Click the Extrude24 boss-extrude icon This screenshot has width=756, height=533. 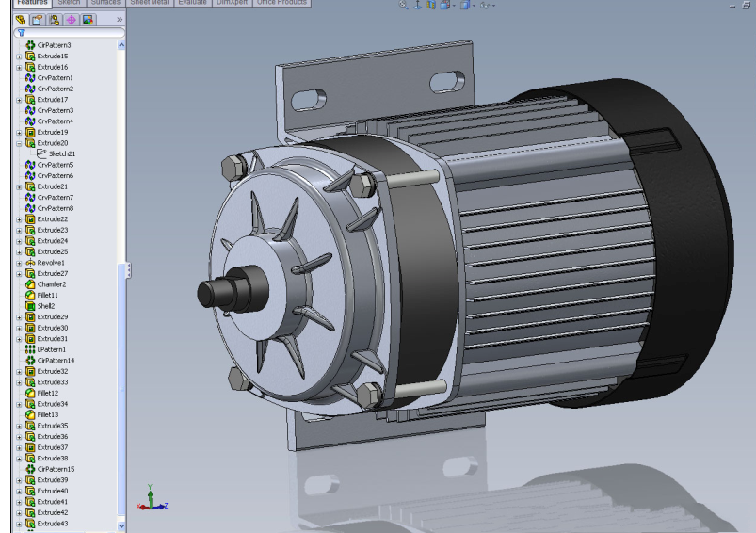[30, 241]
